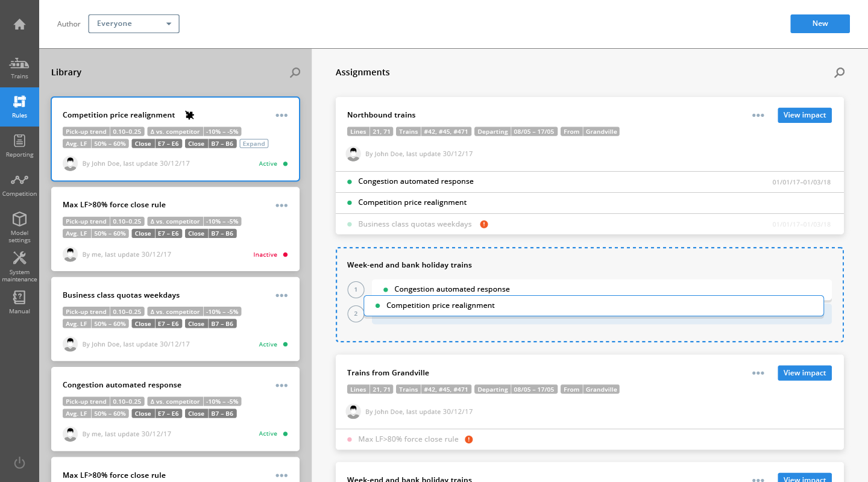Click Trains from Grandville title
Viewport: 868px width, 482px height.
[x=388, y=373]
